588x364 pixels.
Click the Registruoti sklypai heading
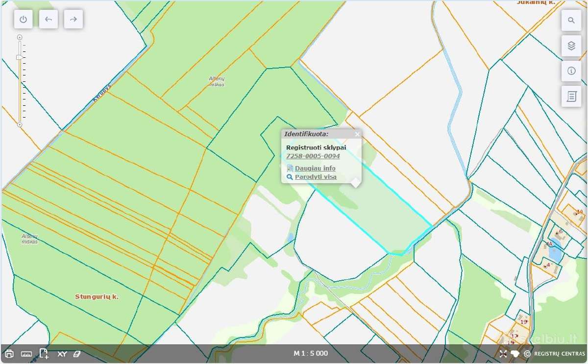pos(316,147)
